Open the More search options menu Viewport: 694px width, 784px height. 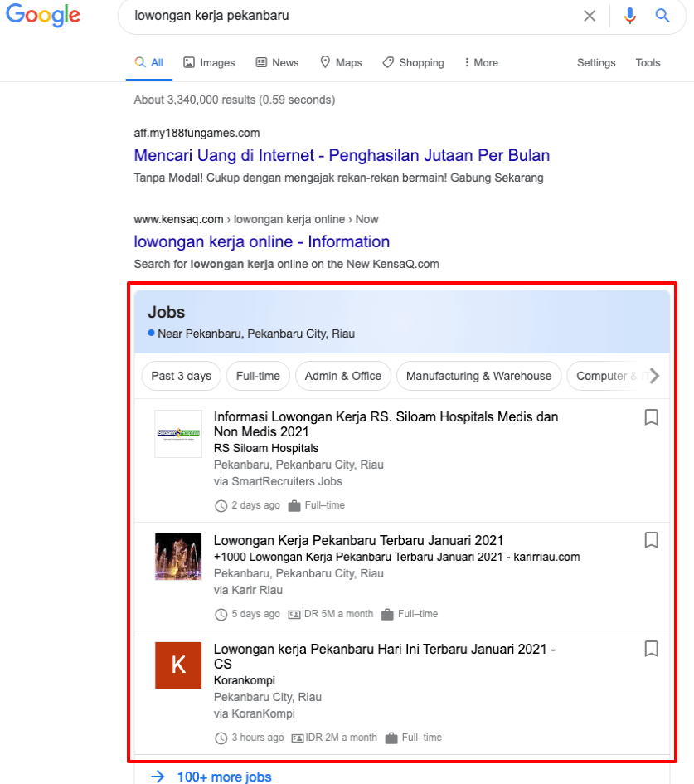(481, 63)
